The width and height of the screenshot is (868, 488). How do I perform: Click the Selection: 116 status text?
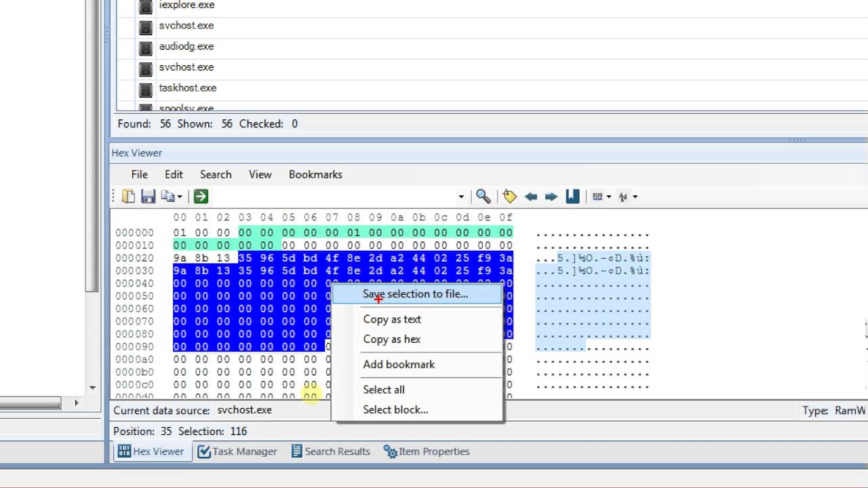point(212,431)
